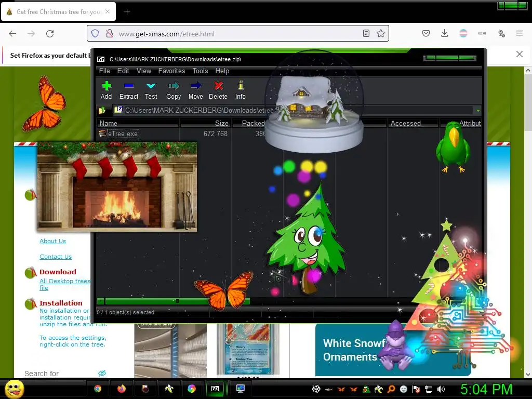Click the fireplace with stockings desktop widget

[x=117, y=187]
